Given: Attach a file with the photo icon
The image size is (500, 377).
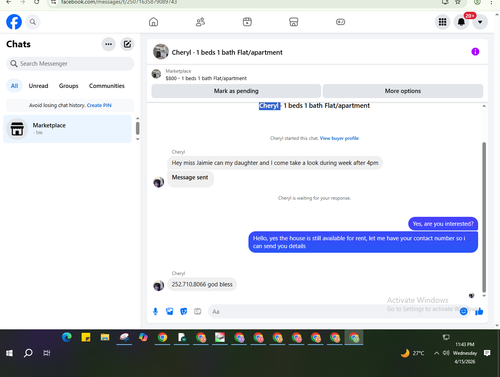Looking at the screenshot, I should pyautogui.click(x=170, y=311).
